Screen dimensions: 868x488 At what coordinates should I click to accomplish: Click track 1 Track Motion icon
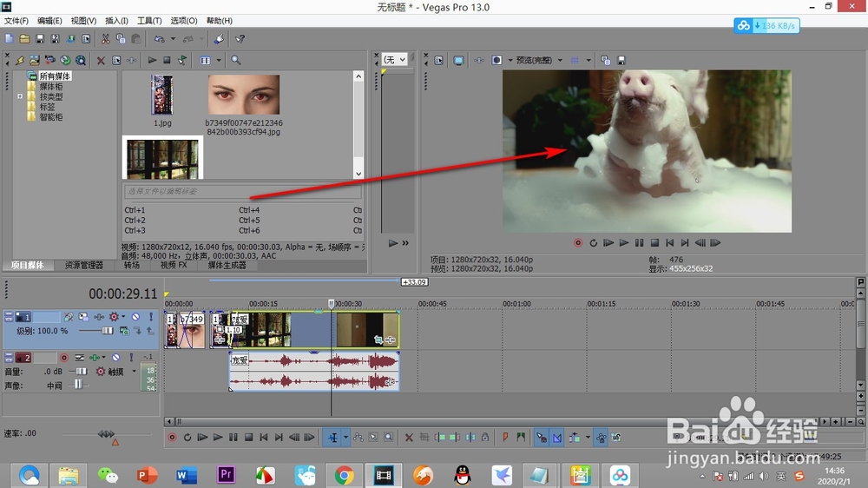[83, 317]
